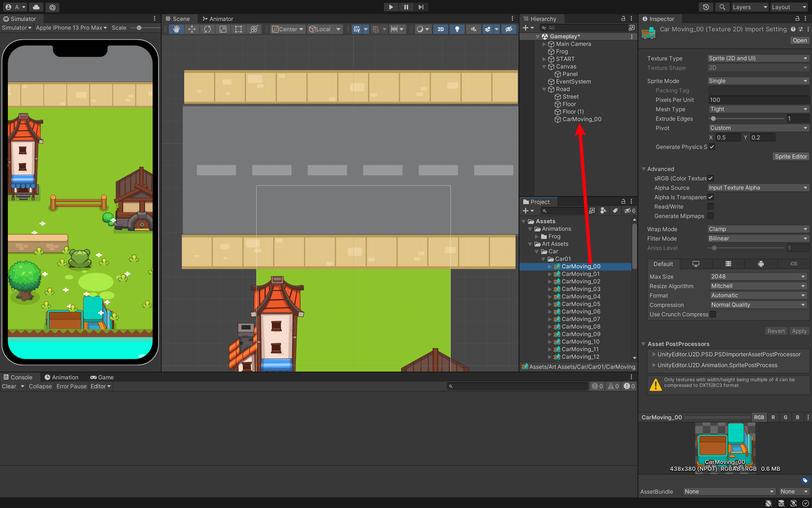Viewport: 812px width, 508px height.
Task: Open scene effects layers icon
Action: (488, 29)
